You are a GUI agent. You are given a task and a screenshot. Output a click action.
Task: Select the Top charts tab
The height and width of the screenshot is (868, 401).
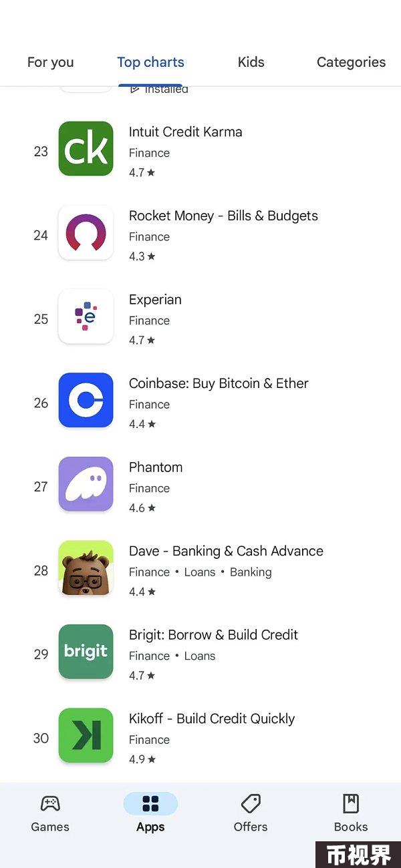(150, 62)
